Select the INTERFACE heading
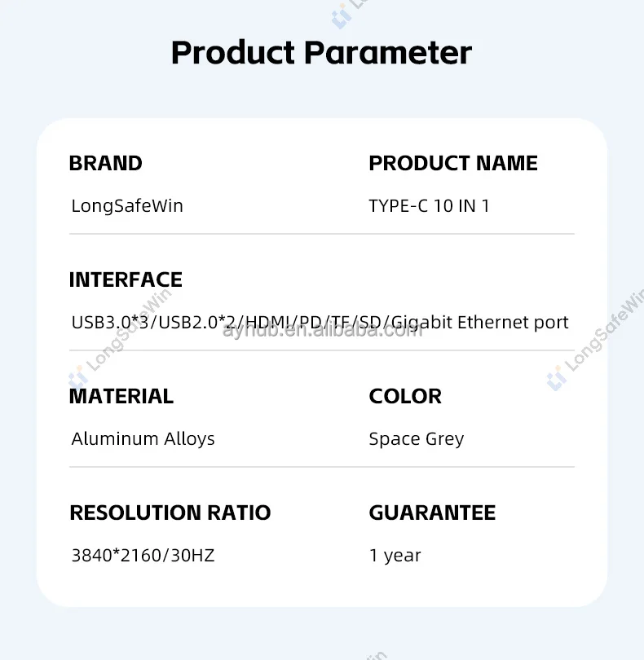 [x=126, y=280]
